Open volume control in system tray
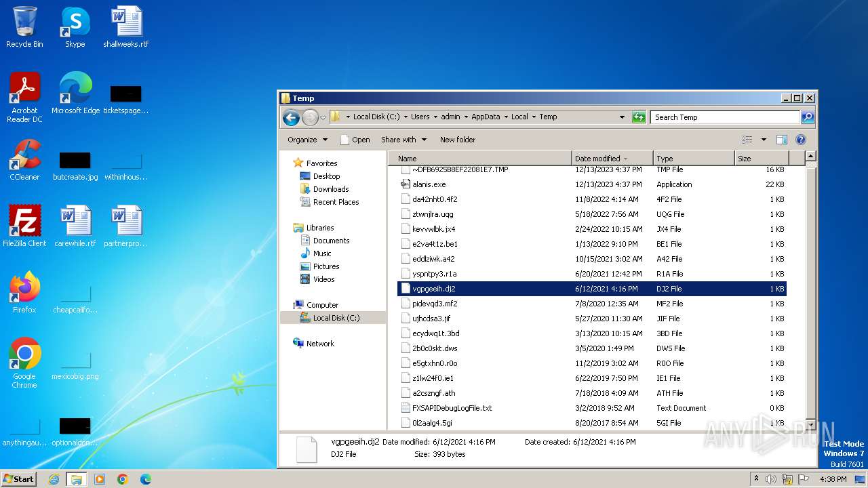 pos(770,479)
